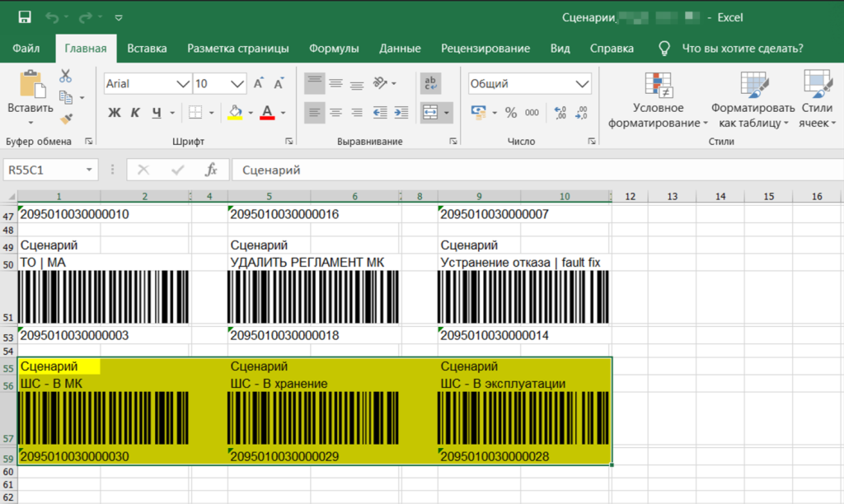Open the underline style dropdown arrow
This screenshot has width=844, height=504.
pos(172,113)
